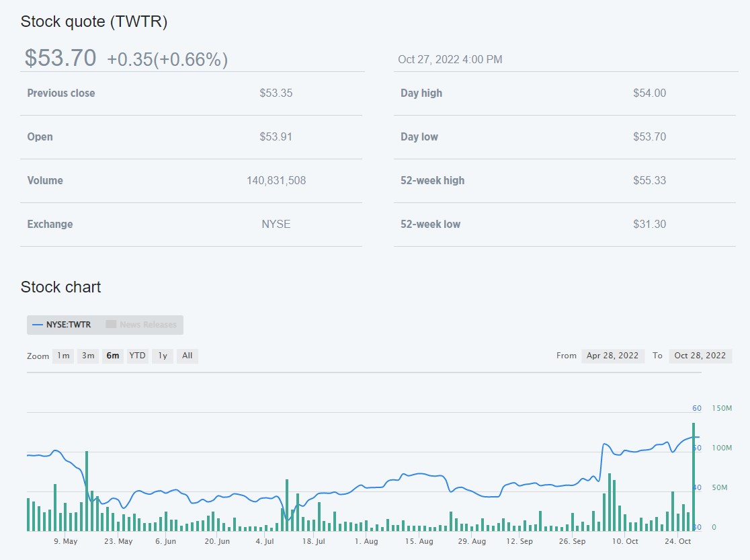Show All time range on chart
The image size is (750, 560).
click(x=187, y=356)
